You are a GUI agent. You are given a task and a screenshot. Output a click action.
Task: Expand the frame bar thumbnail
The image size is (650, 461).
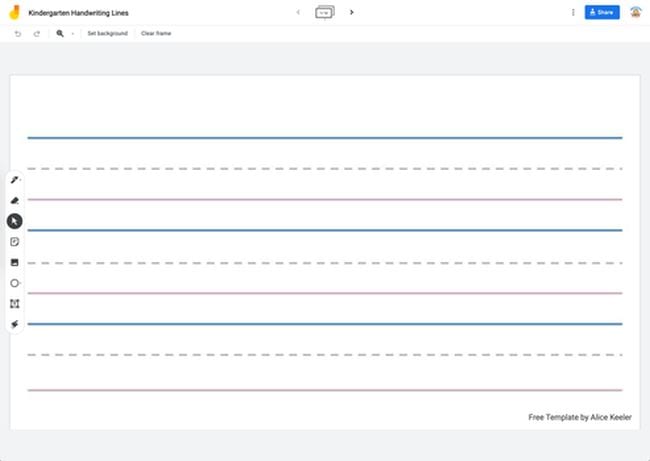pos(325,12)
